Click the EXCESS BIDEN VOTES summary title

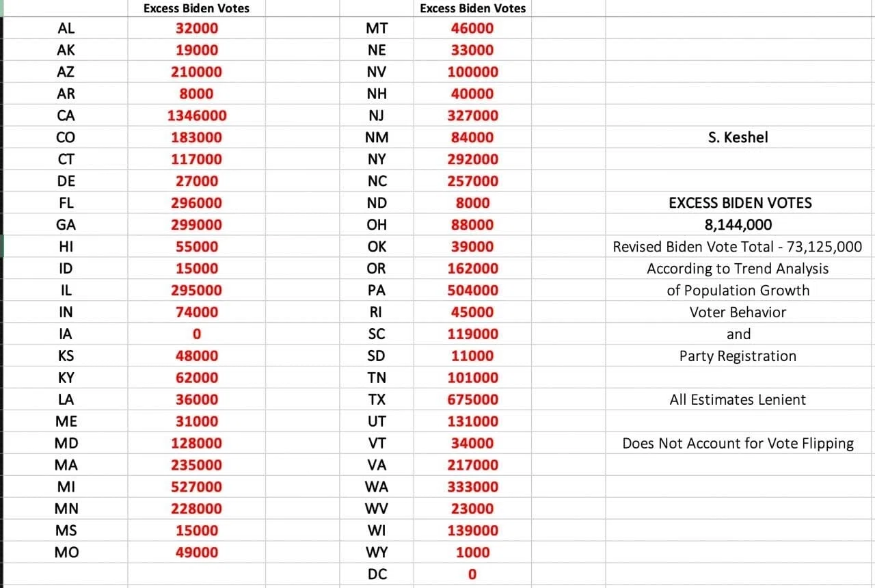pos(740,203)
